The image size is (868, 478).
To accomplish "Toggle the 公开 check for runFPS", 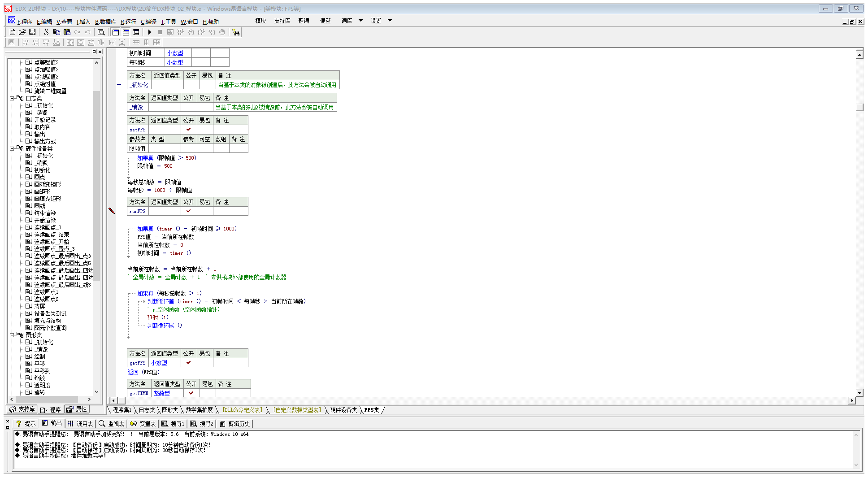I will (188, 211).
